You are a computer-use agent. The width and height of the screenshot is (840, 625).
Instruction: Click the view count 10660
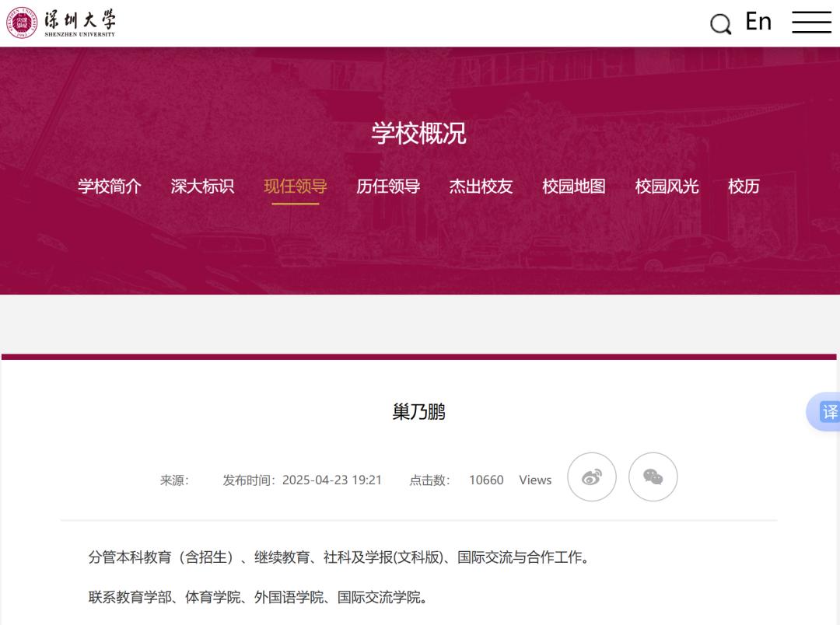tap(486, 480)
